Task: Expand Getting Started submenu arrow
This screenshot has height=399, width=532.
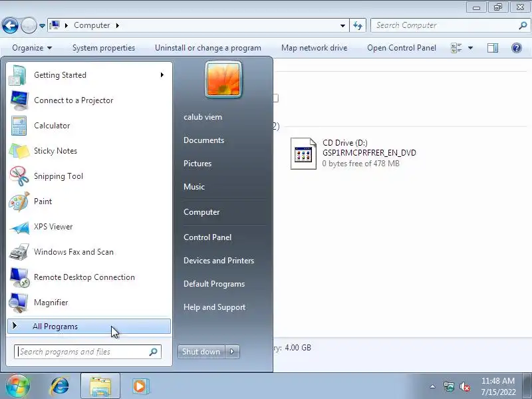Action: pyautogui.click(x=162, y=74)
